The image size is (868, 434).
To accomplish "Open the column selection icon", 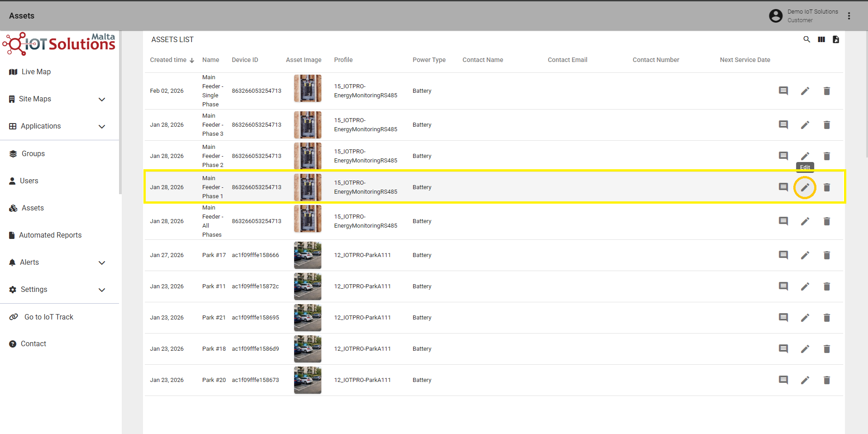I will point(821,39).
